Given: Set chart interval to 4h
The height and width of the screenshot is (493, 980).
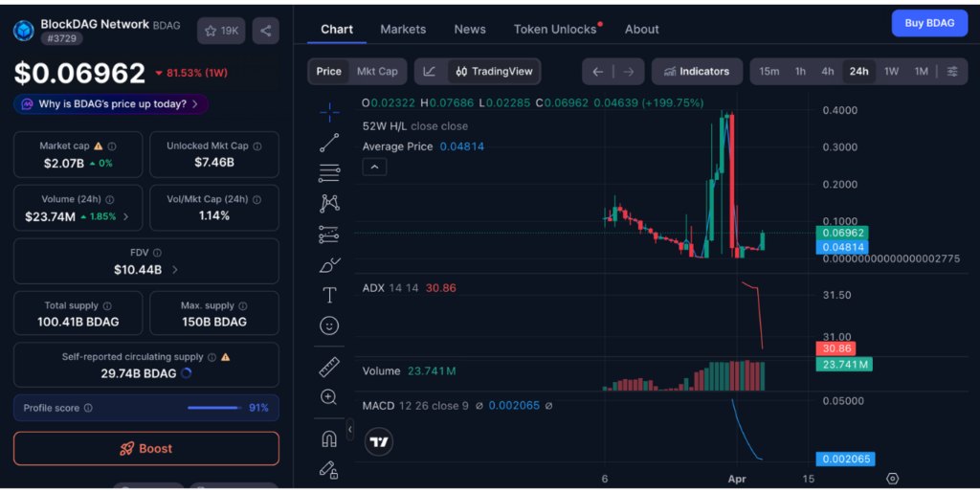Looking at the screenshot, I should pyautogui.click(x=828, y=71).
